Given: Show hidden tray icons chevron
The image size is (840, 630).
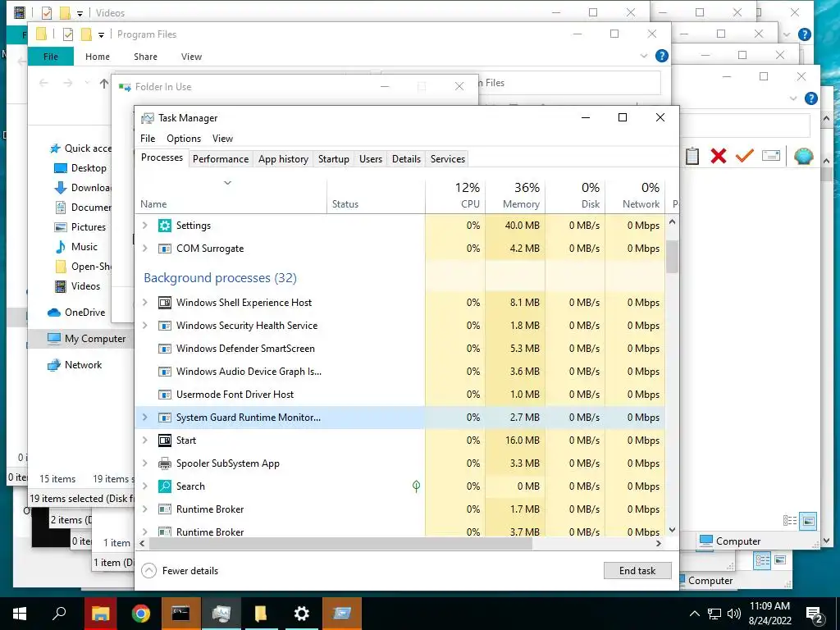Looking at the screenshot, I should point(694,614).
